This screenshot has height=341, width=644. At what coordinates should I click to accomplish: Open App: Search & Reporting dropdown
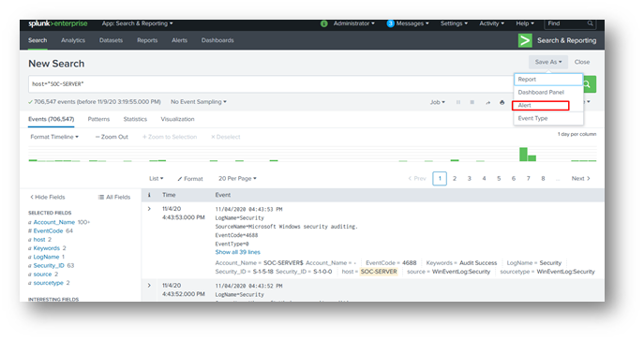pos(137,23)
